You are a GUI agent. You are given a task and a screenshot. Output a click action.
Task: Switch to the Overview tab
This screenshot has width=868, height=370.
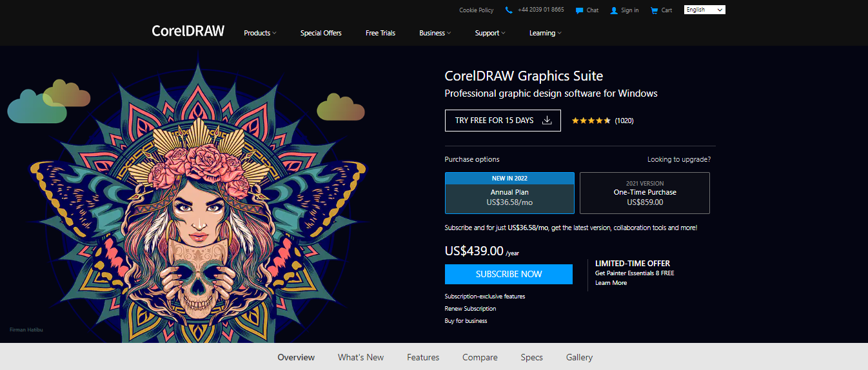(296, 357)
